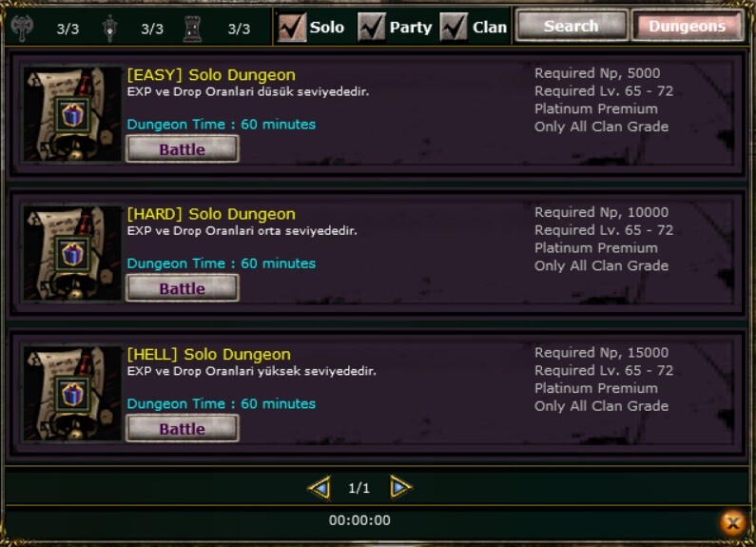Click the [EASY] Solo Dungeon title

[x=211, y=75]
